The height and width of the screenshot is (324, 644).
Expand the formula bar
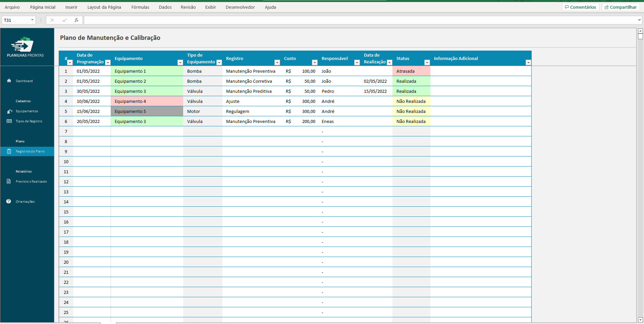[x=639, y=20]
